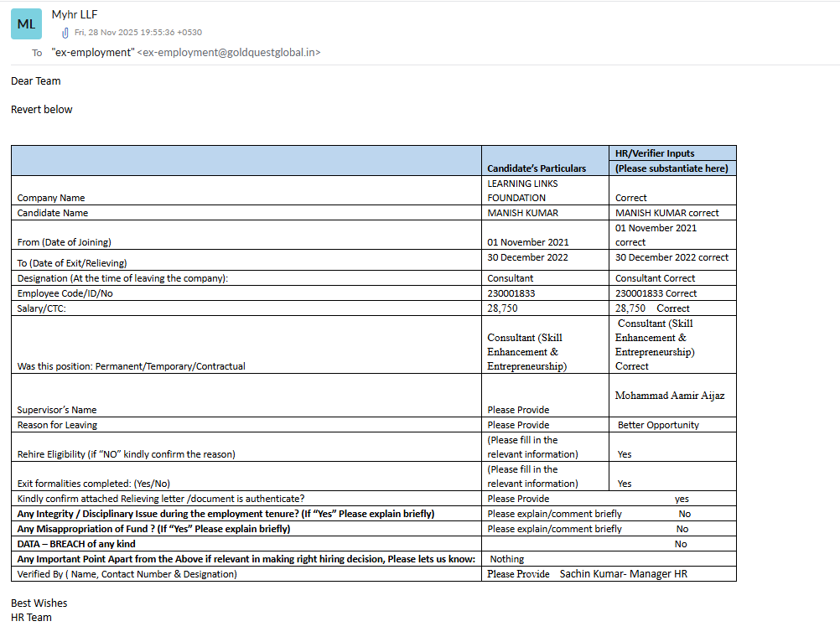Select the HR/Verifier Inputs column header
Image resolution: width=840 pixels, height=642 pixels.
coord(655,153)
